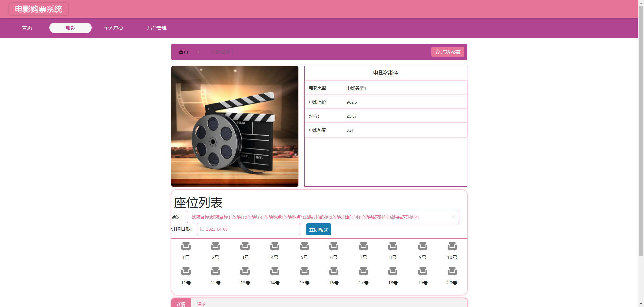Toggle seat 18号 selection

point(393,271)
